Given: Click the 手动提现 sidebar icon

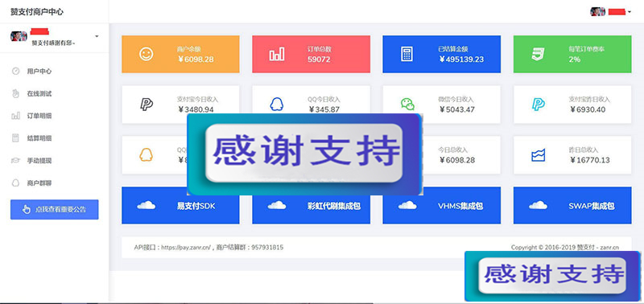Looking at the screenshot, I should click(15, 161).
